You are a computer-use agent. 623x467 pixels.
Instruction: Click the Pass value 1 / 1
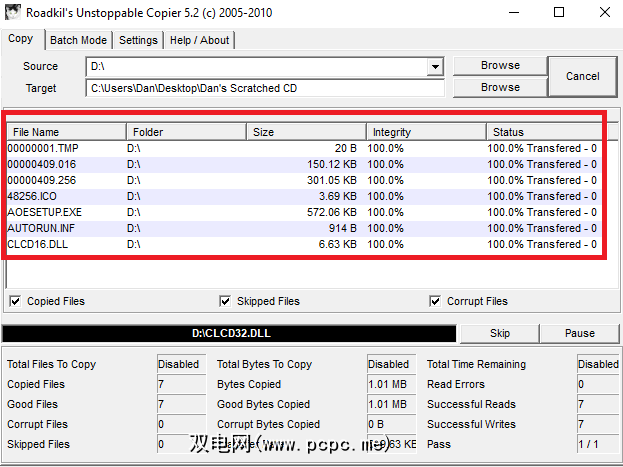[598, 444]
